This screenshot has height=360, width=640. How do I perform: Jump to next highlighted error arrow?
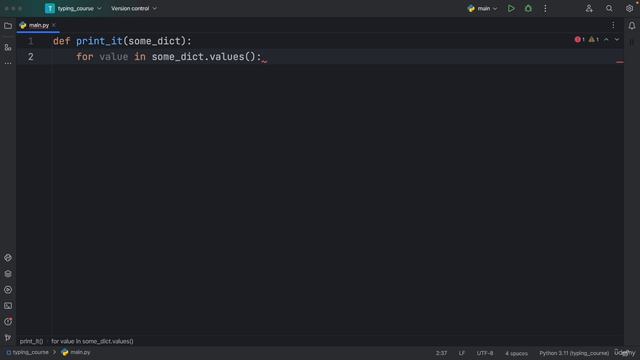617,40
